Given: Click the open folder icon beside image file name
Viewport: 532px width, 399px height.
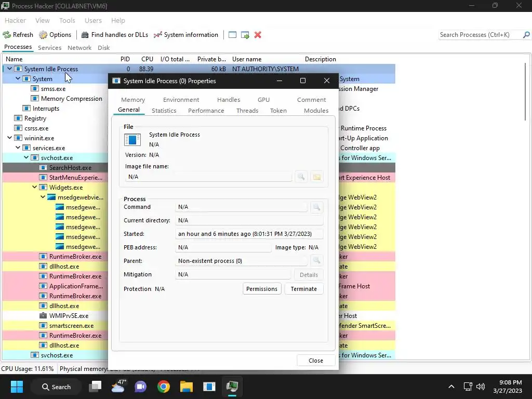Looking at the screenshot, I should click(x=316, y=177).
